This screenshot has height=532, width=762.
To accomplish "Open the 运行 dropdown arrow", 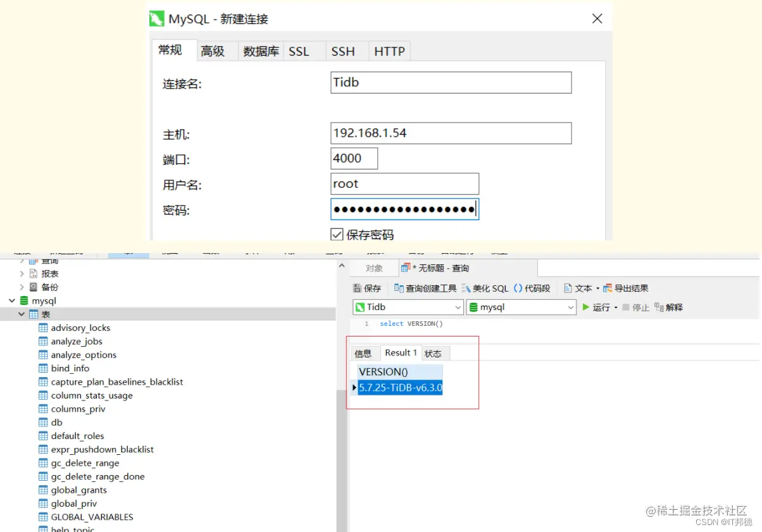I will pos(616,307).
